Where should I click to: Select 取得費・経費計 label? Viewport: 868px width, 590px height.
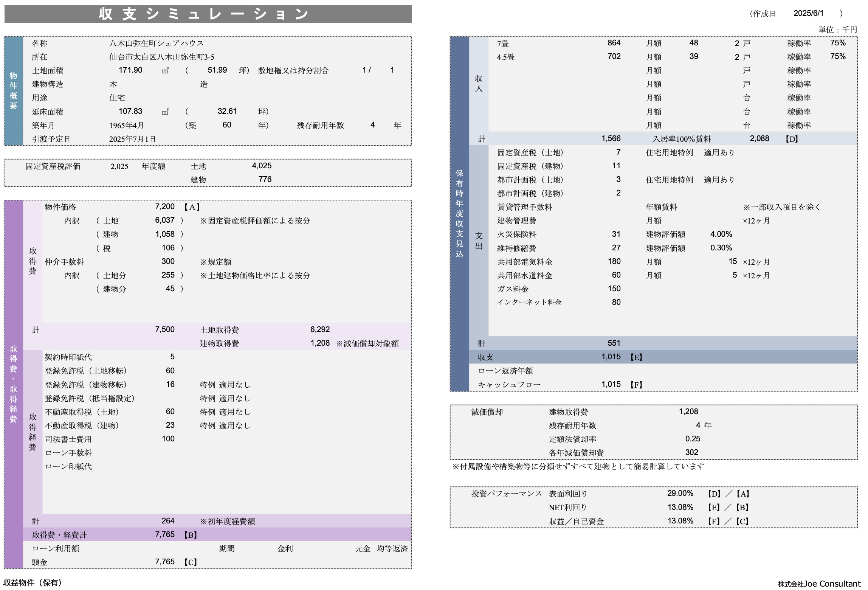pyautogui.click(x=59, y=535)
